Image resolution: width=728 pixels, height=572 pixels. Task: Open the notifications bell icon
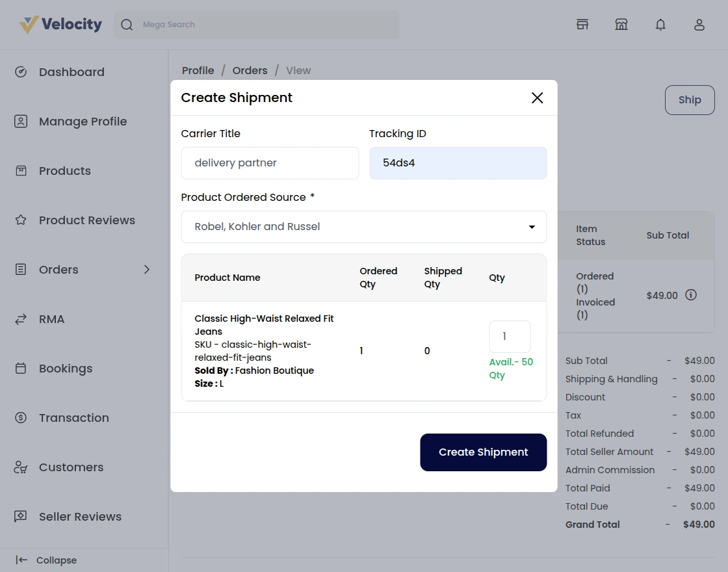(660, 25)
